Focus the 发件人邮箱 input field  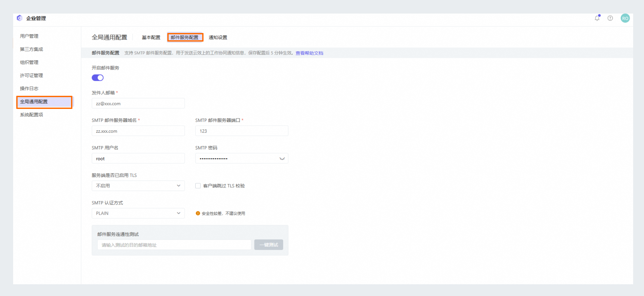(138, 103)
